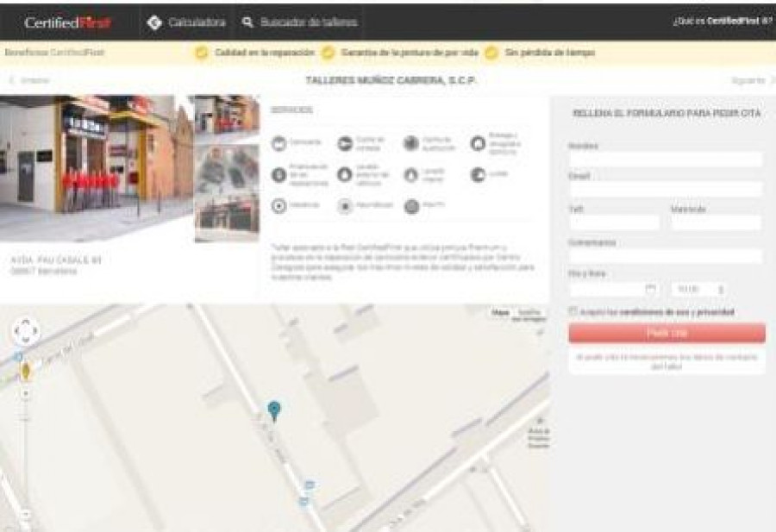Open Buscador de talleres
This screenshot has width=776, height=532.
tap(309, 22)
